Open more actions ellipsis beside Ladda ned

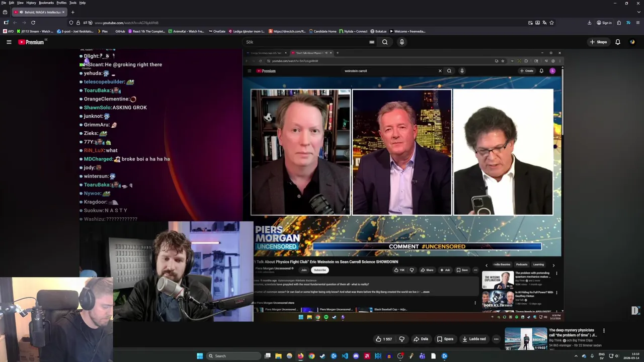coord(496,339)
